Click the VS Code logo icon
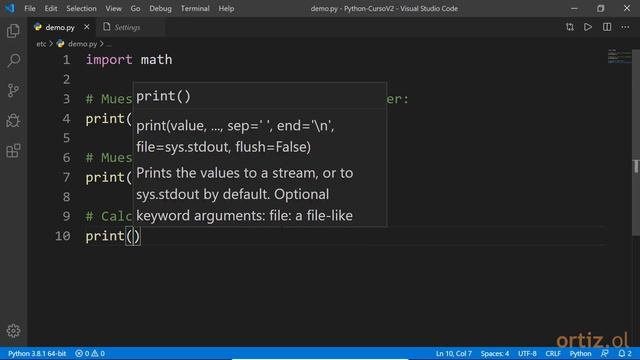This screenshot has height=360, width=640. coord(10,8)
